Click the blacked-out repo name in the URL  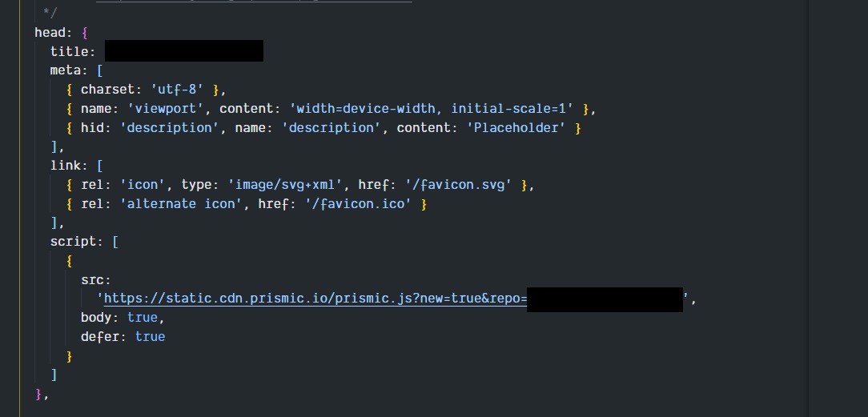click(x=605, y=300)
